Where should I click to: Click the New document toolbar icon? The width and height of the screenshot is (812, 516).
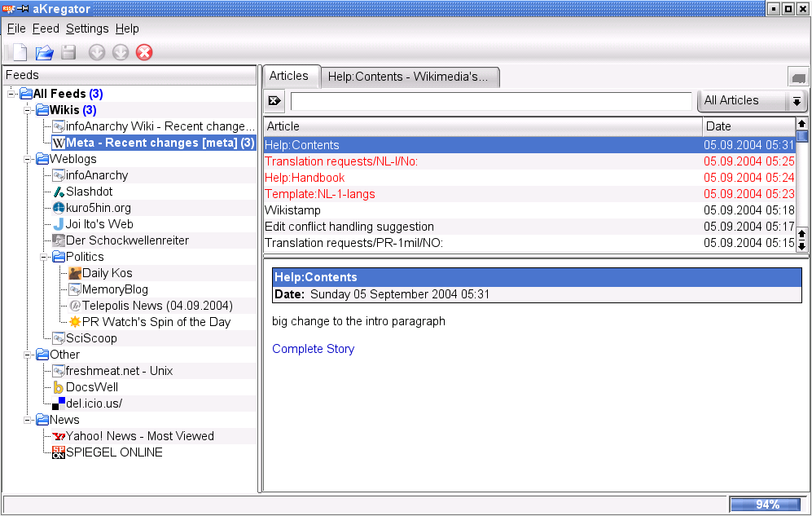20,52
